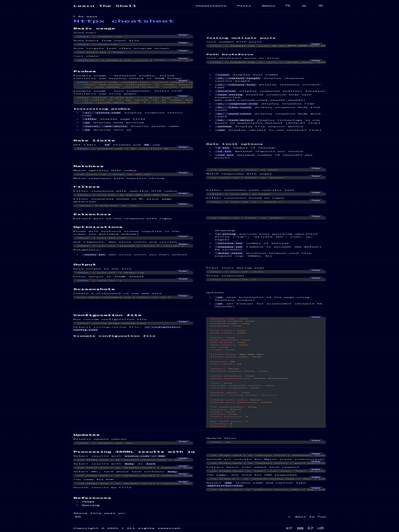Copy the test common HTTP ports command
This screenshot has width=399, height=532.
tap(315, 44)
